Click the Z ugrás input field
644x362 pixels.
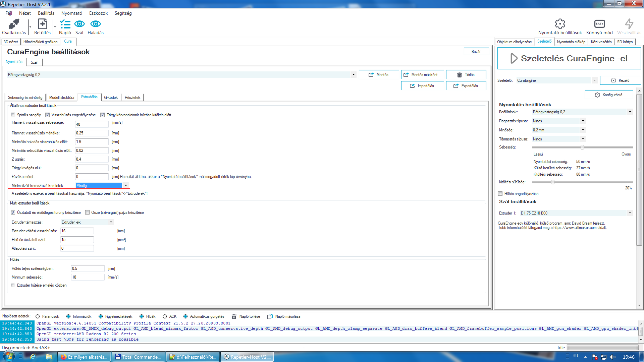(x=92, y=159)
